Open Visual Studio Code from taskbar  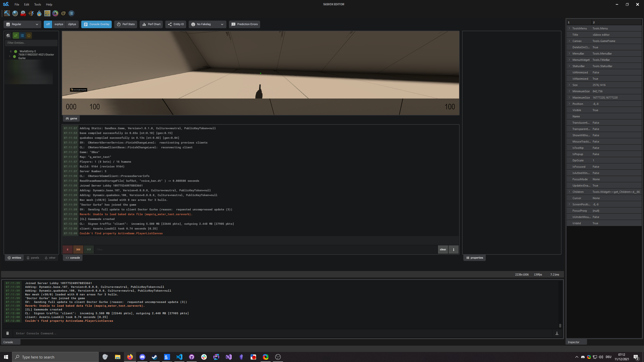(179, 357)
